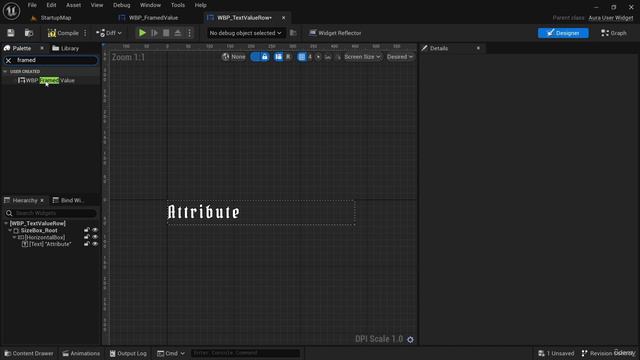Screen dimensions: 640x360
Task: Collapse the User Created category
Action: tap(5, 71)
